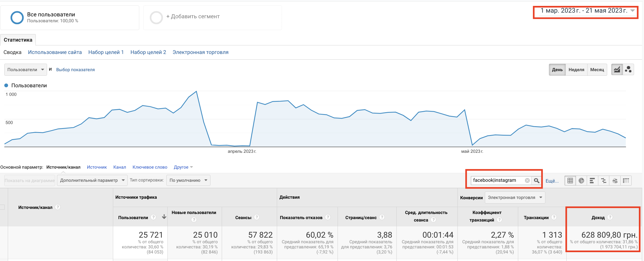This screenshot has height=261, width=644.
Task: Show help for the Доход column
Action: pos(610,217)
